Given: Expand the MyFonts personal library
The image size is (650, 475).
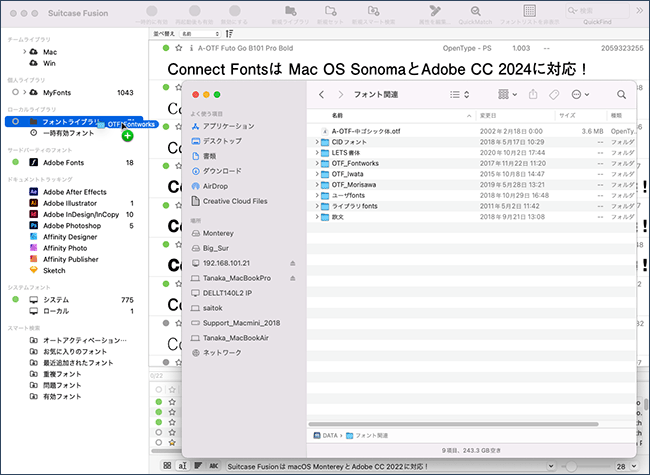Looking at the screenshot, I should click(24, 92).
